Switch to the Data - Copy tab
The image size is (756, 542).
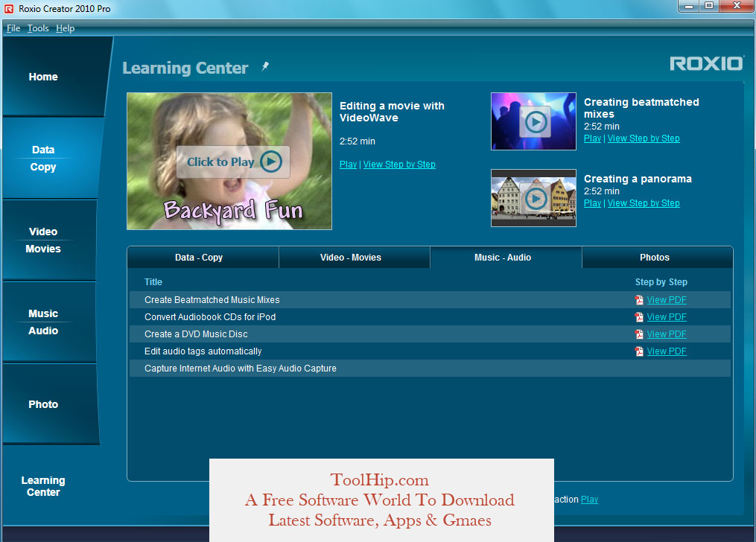203,258
